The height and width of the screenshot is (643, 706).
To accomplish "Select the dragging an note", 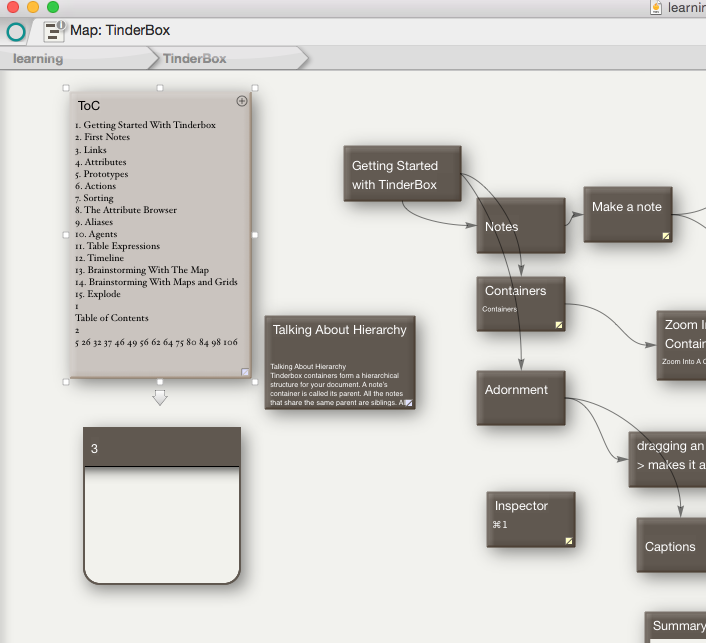I will (x=667, y=459).
